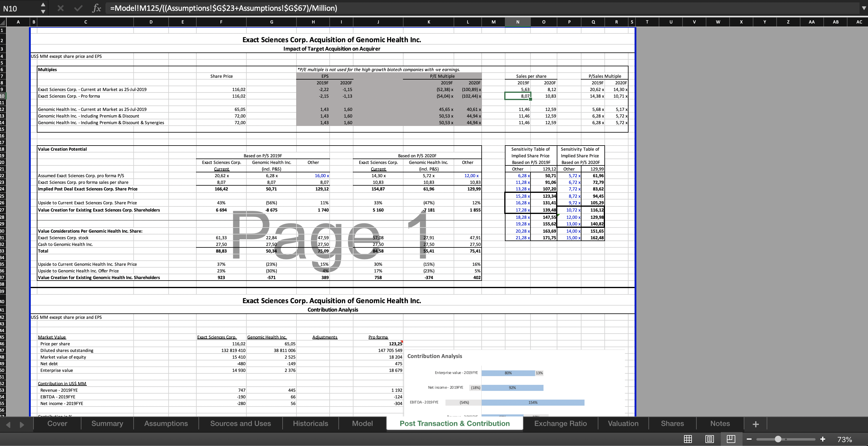Select column C header
This screenshot has width=868, height=446.
pos(86,22)
